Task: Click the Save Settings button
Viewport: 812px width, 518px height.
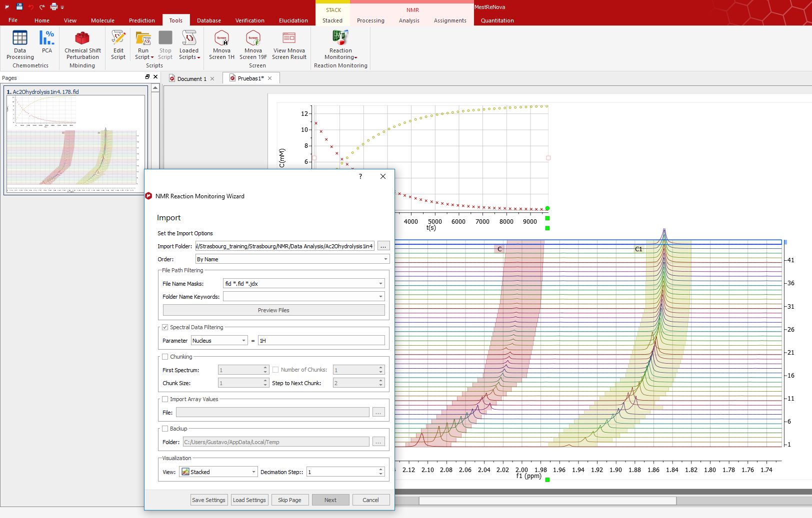Action: 209,500
